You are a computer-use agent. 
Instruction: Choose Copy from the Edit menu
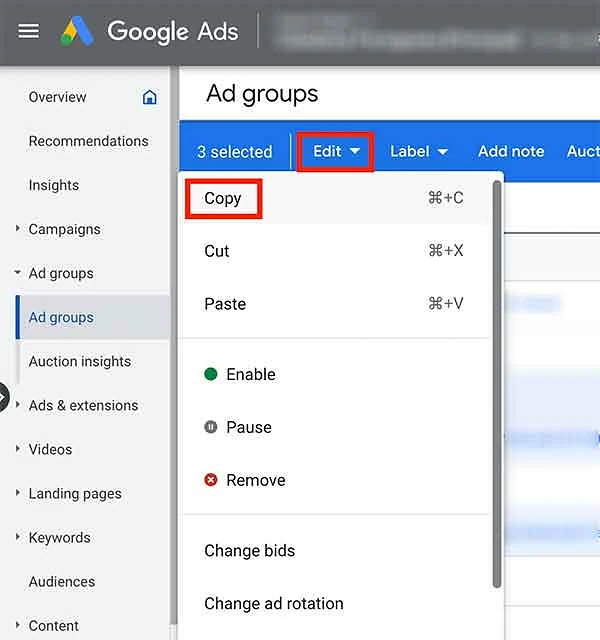[x=335, y=198]
